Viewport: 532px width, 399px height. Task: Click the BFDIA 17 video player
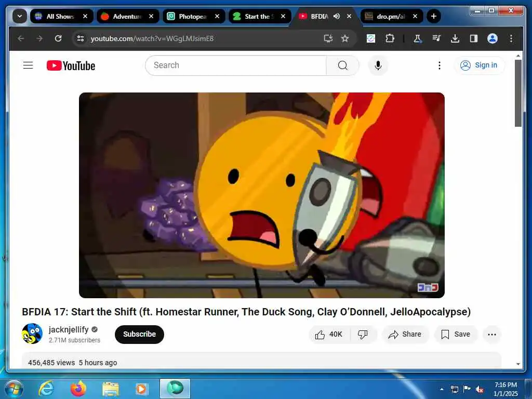point(262,195)
